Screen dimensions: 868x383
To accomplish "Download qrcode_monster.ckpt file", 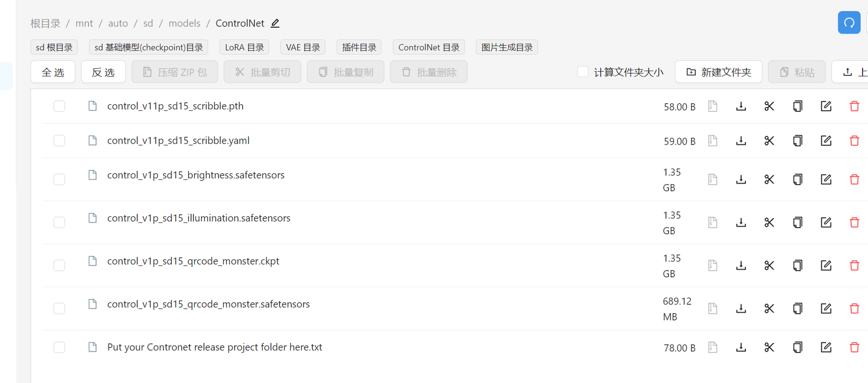I will (x=741, y=265).
